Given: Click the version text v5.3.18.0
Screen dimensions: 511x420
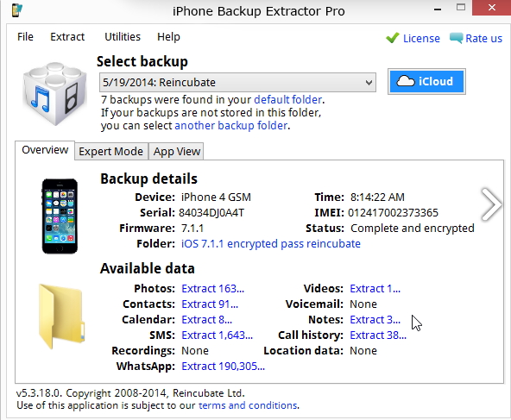Looking at the screenshot, I should (39, 393).
